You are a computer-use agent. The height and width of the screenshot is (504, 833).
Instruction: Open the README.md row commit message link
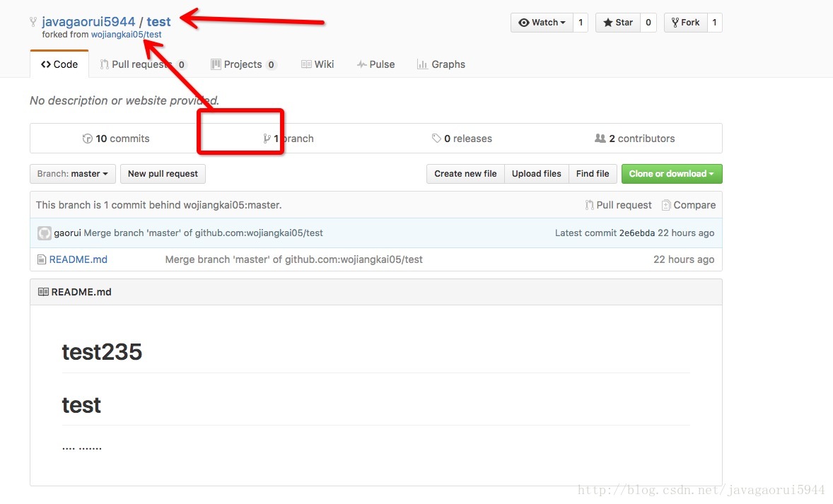click(x=293, y=259)
